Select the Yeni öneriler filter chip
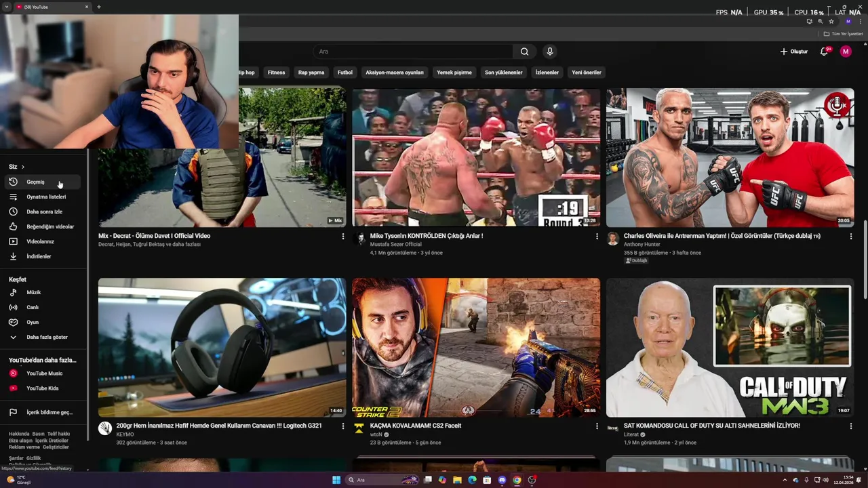This screenshot has height=488, width=868. 587,73
